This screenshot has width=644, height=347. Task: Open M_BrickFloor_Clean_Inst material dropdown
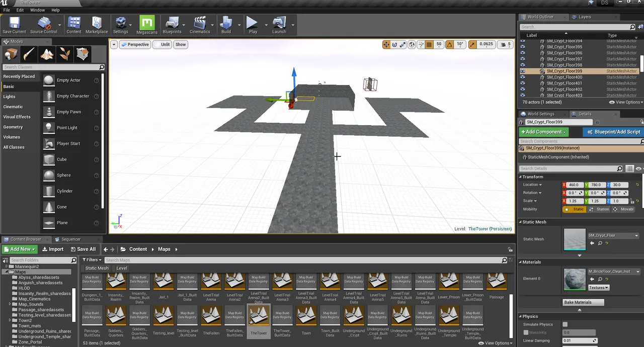tap(614, 272)
